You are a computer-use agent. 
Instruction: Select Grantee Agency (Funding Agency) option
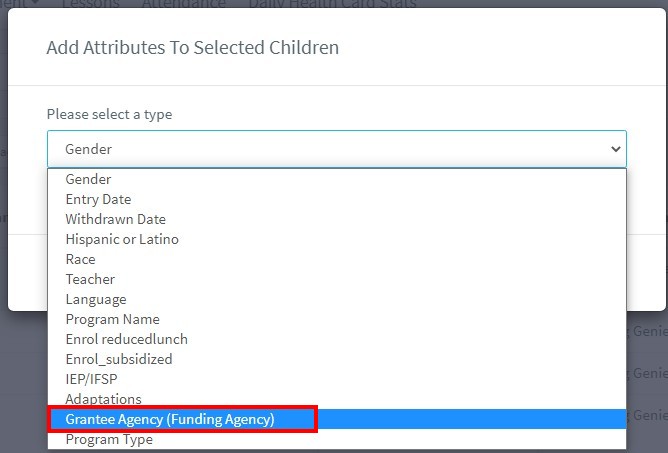click(x=170, y=419)
